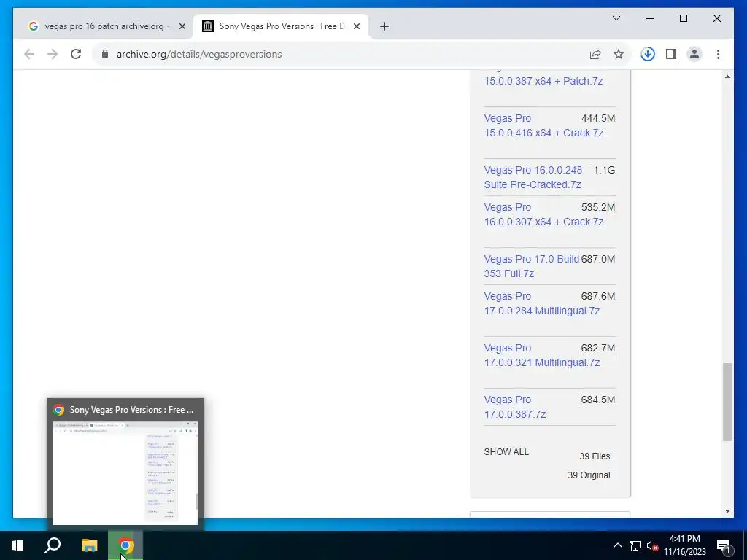The width and height of the screenshot is (747, 560).
Task: Click the muted volume tray icon
Action: click(652, 545)
